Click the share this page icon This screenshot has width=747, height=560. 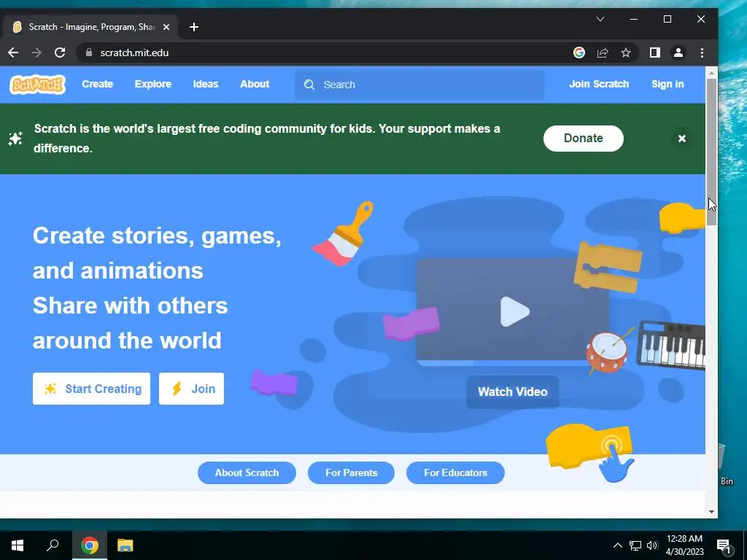[603, 52]
